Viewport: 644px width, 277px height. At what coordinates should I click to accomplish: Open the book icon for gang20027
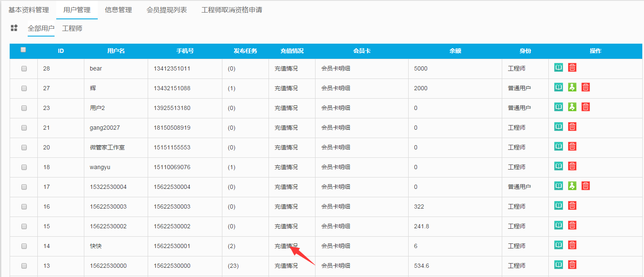click(558, 127)
